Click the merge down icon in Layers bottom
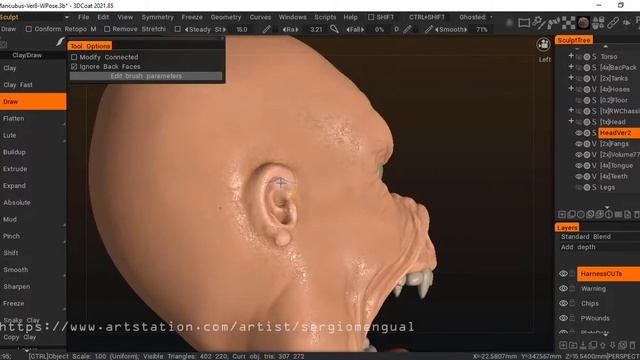640x360 pixels. pos(583,345)
